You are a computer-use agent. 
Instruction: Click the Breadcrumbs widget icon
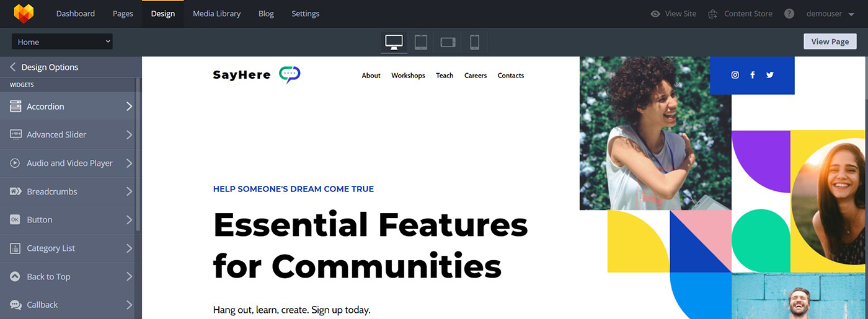[15, 191]
